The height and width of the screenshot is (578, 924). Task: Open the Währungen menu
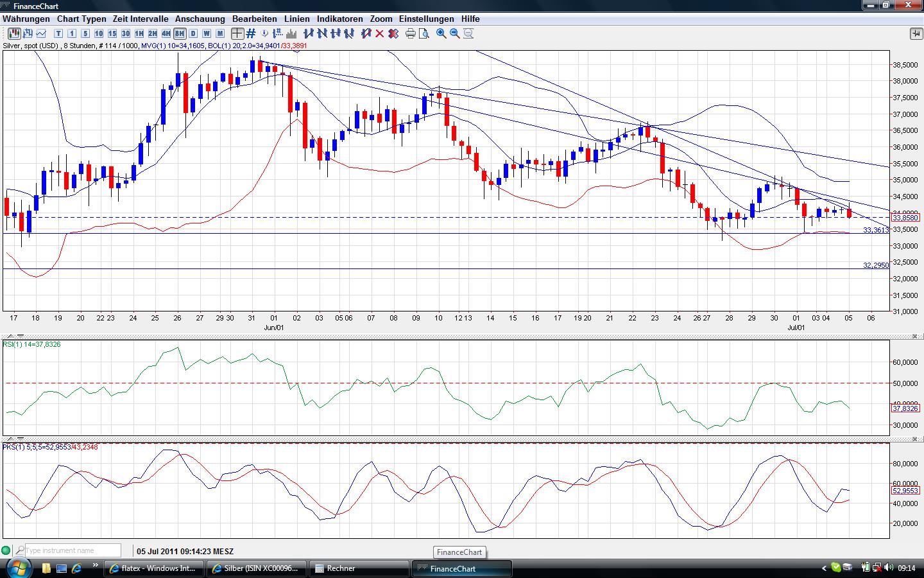[26, 19]
